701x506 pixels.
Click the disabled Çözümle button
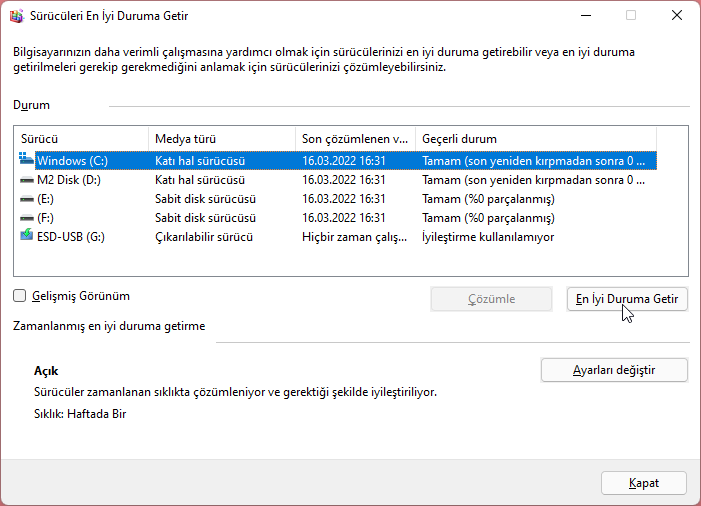491,299
